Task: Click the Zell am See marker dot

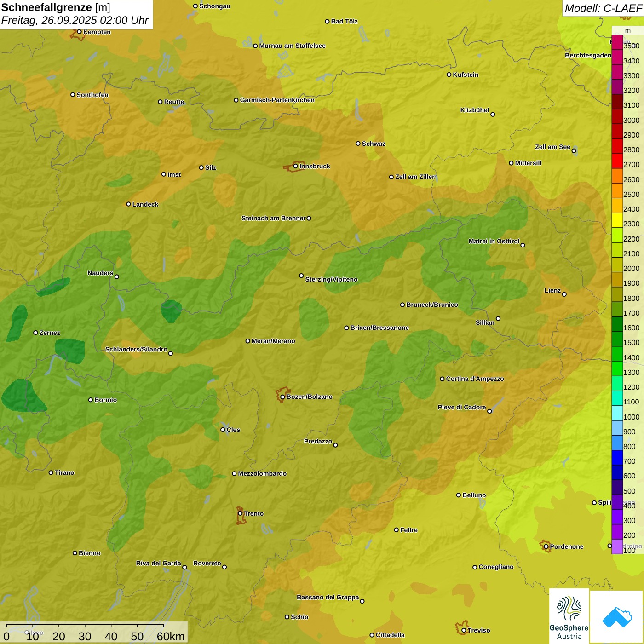Action: (574, 150)
